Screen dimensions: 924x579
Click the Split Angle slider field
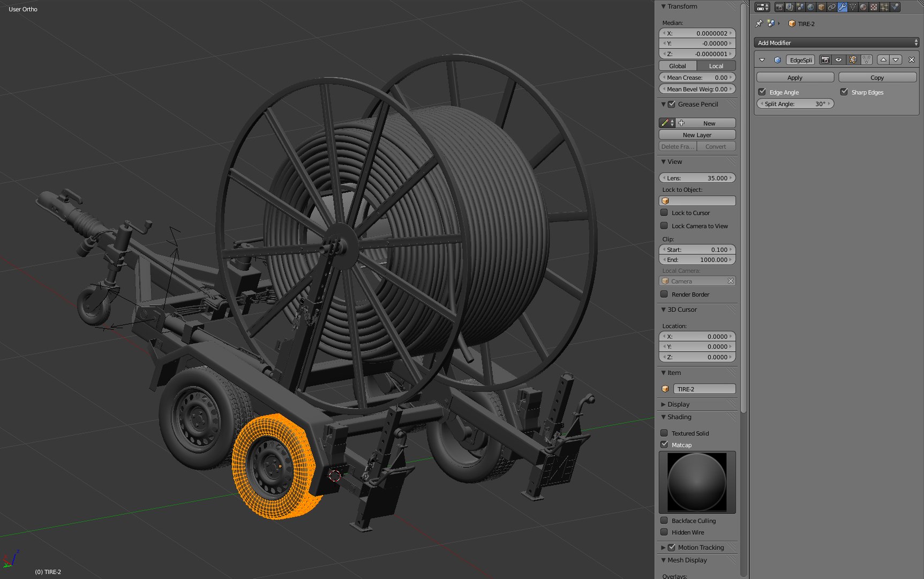[795, 104]
